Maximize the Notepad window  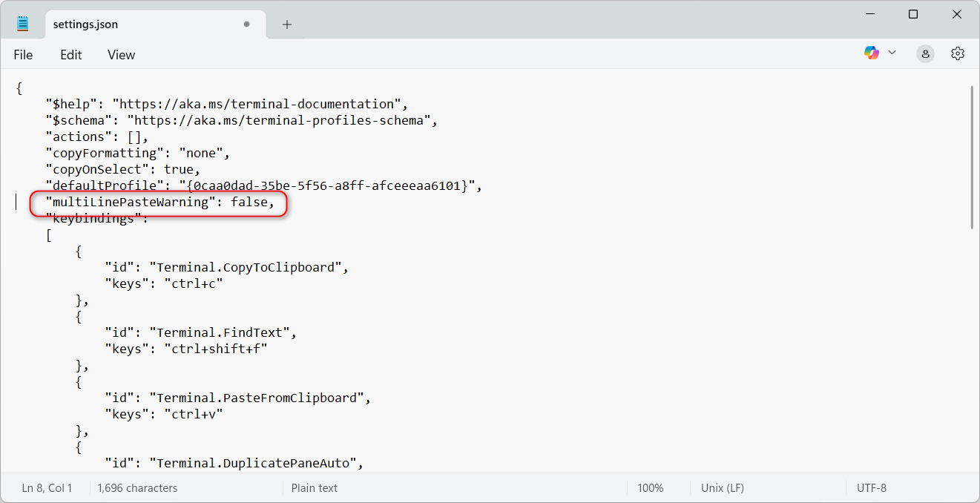point(913,15)
